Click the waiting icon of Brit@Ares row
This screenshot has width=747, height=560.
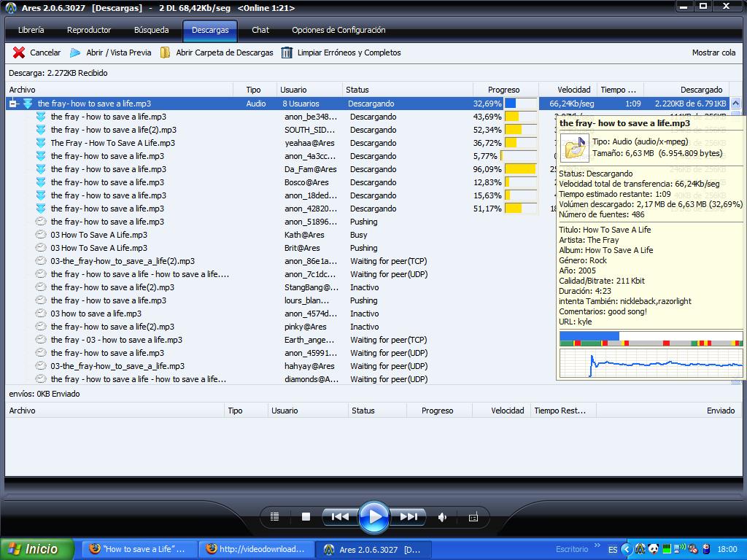[x=41, y=248]
